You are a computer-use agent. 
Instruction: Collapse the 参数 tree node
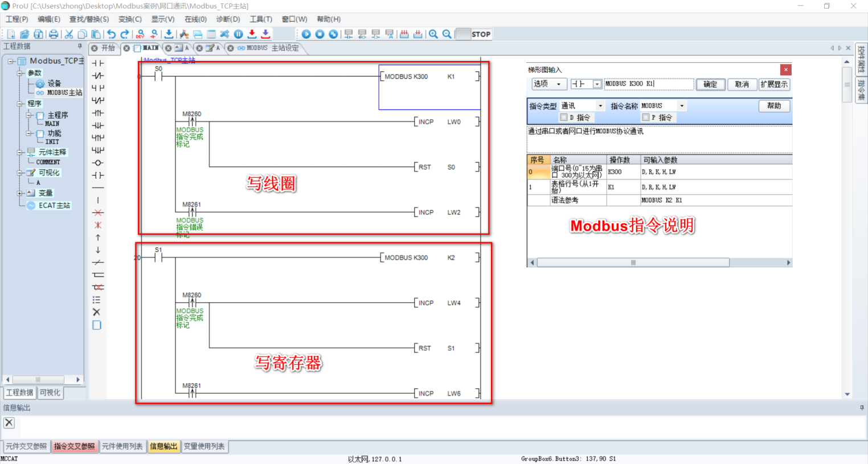click(x=20, y=73)
